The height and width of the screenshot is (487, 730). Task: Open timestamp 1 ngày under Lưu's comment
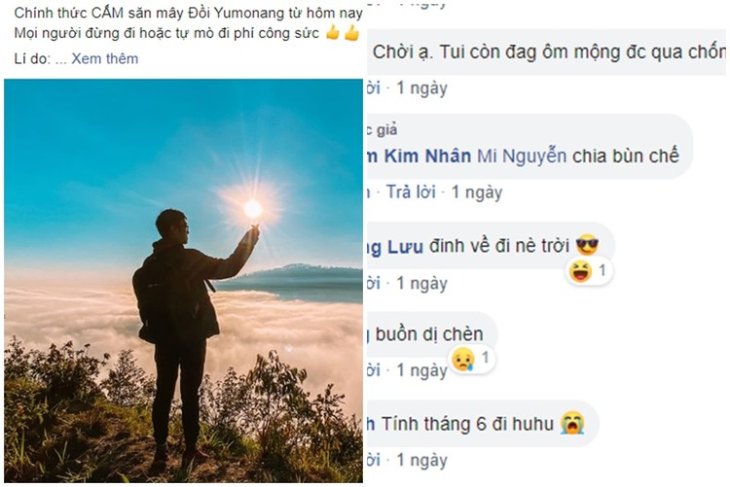pos(421,283)
